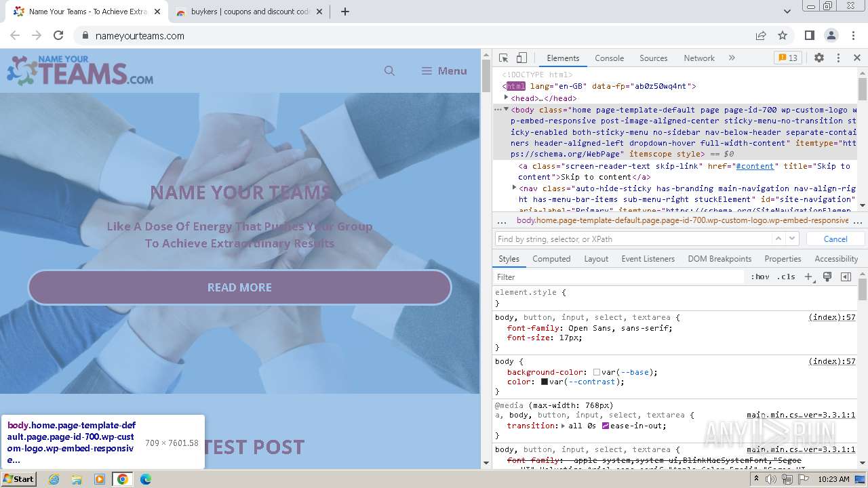The height and width of the screenshot is (488, 868).
Task: Open the Event Listeners tab
Action: pyautogui.click(x=648, y=259)
